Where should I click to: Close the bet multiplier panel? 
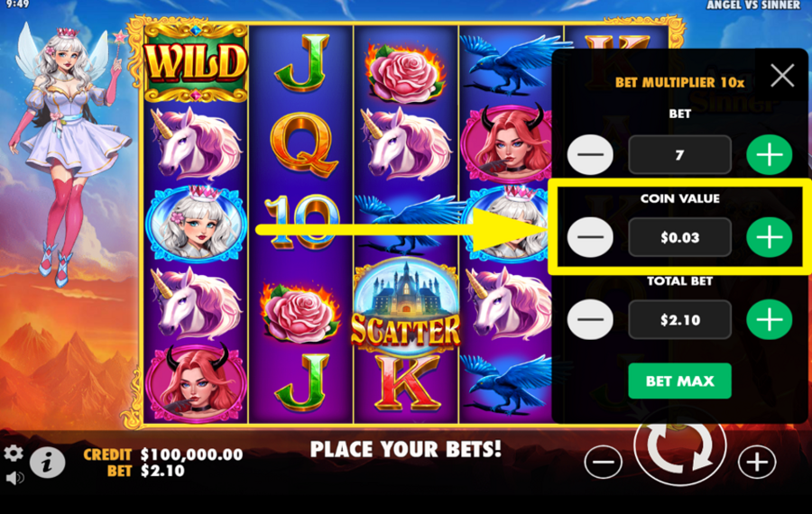[782, 76]
